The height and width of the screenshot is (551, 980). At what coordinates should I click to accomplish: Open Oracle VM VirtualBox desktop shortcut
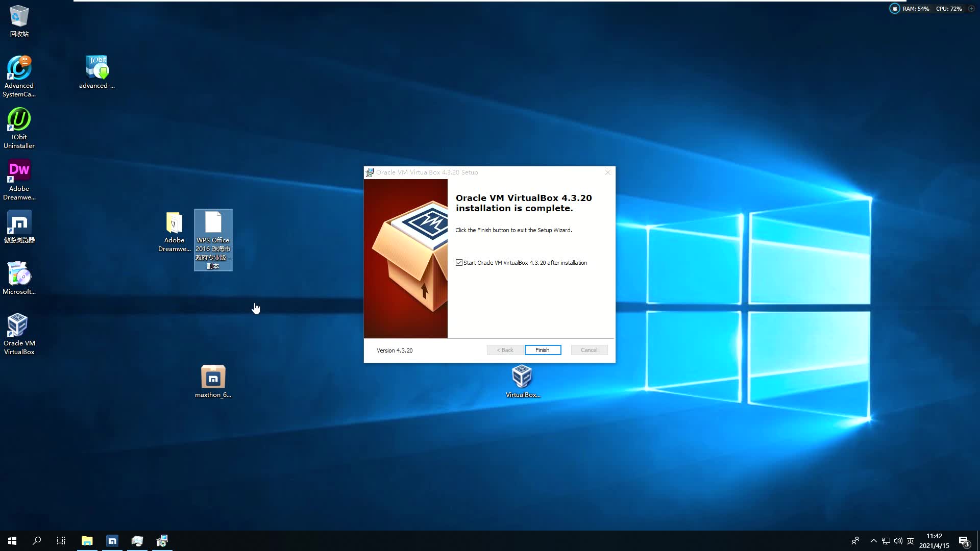[19, 334]
